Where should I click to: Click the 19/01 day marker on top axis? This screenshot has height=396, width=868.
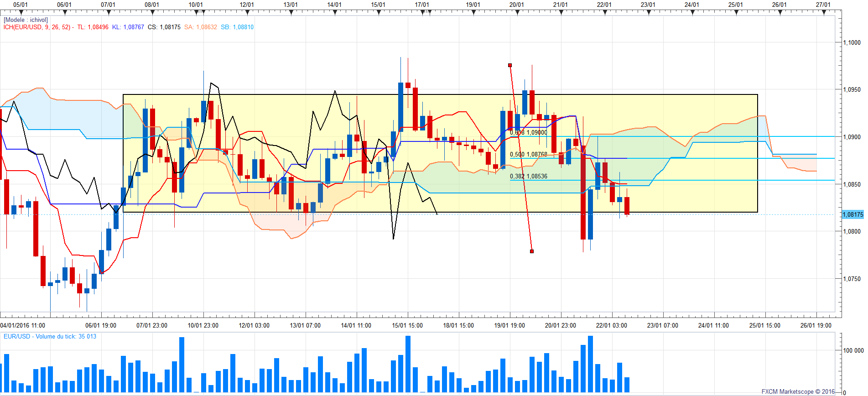(x=473, y=5)
